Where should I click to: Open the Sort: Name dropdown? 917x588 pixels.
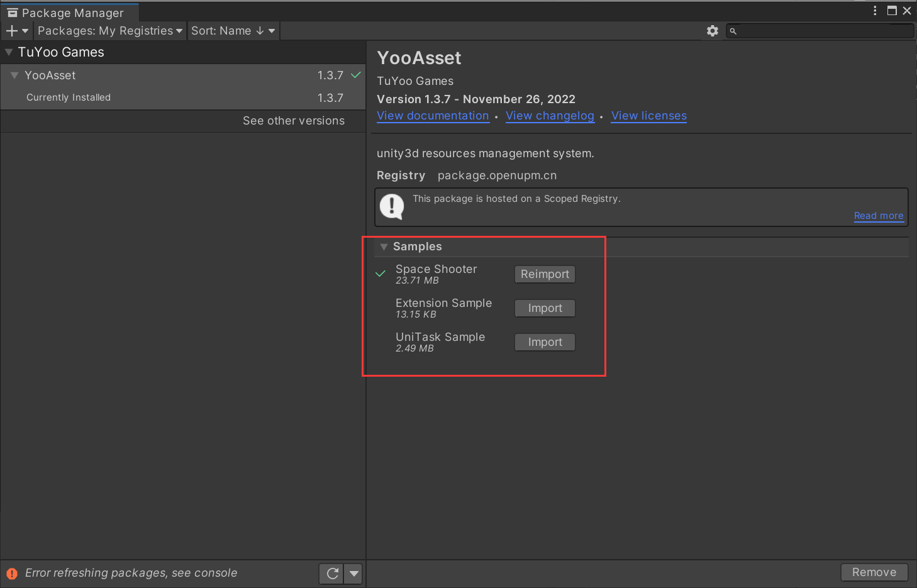(233, 31)
